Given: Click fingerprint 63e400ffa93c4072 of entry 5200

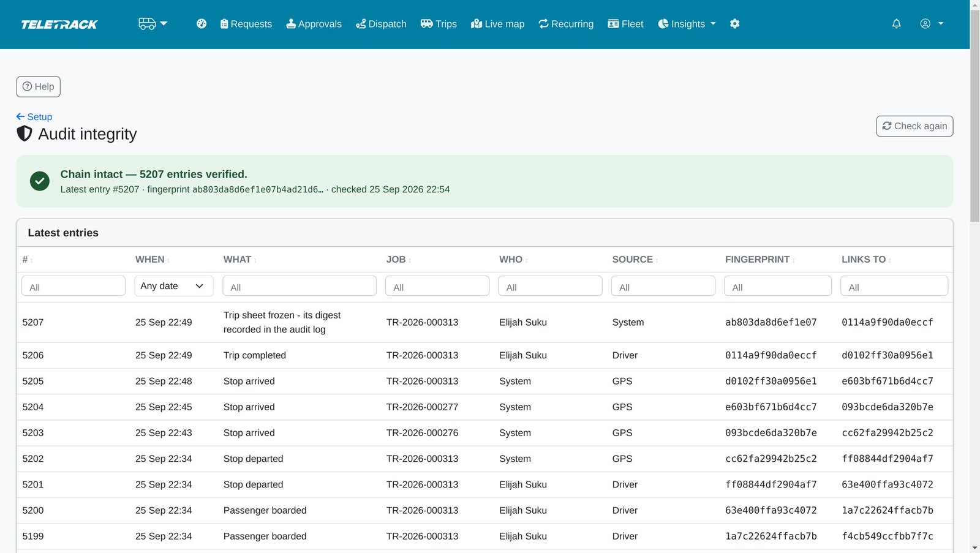Looking at the screenshot, I should click(x=771, y=511).
